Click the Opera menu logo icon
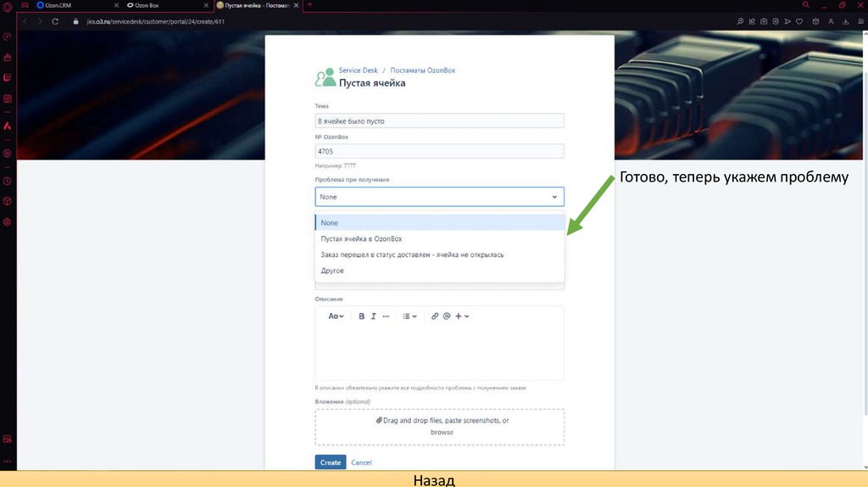This screenshot has height=487, width=868. coord(7,7)
